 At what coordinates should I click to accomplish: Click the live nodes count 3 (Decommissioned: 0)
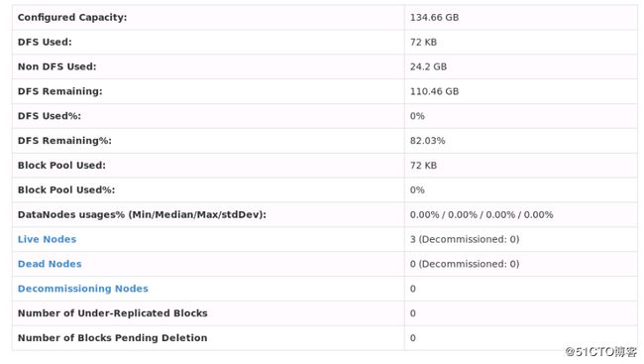pos(465,239)
